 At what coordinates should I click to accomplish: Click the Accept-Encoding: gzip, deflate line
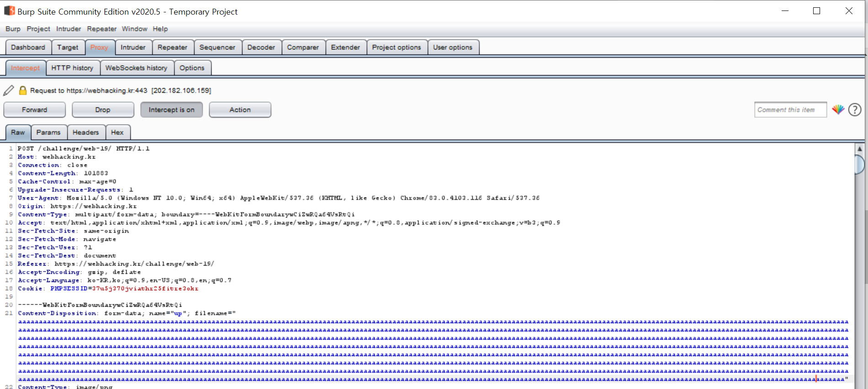79,272
